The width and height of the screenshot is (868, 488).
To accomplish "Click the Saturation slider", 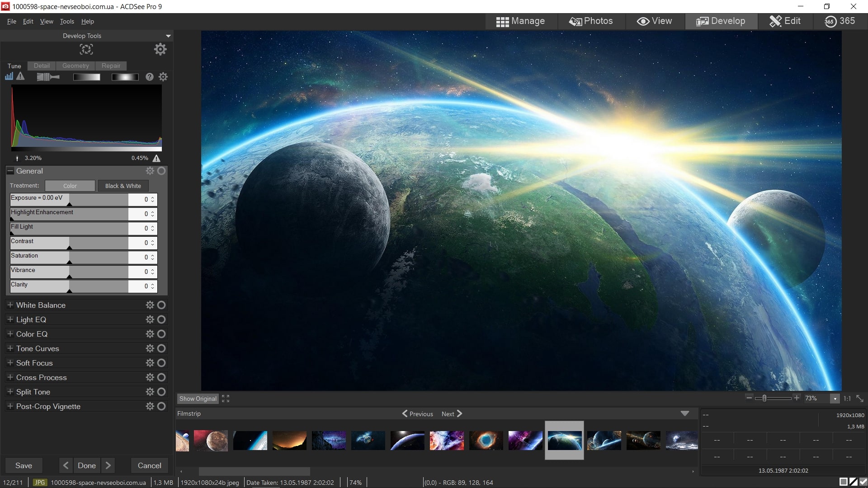I will click(x=69, y=257).
